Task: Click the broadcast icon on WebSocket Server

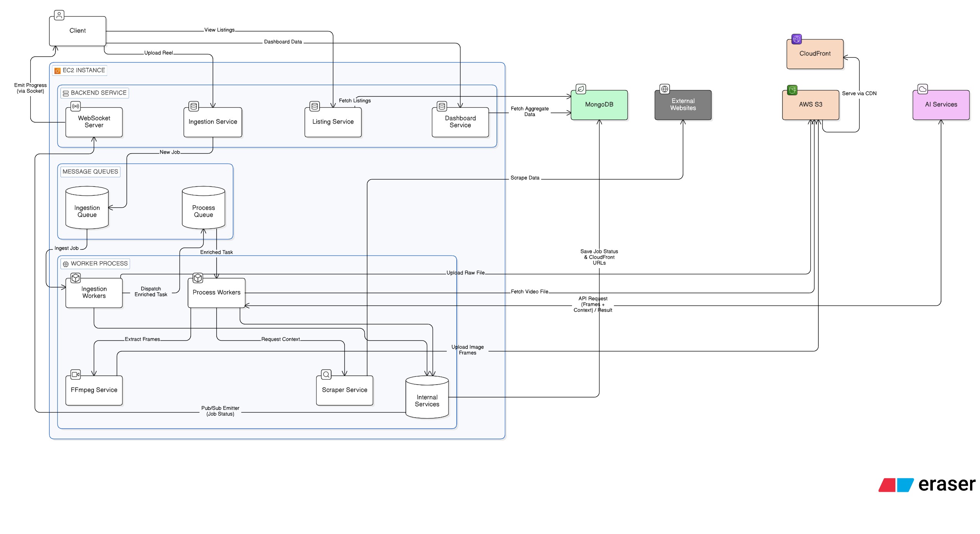Action: [75, 106]
